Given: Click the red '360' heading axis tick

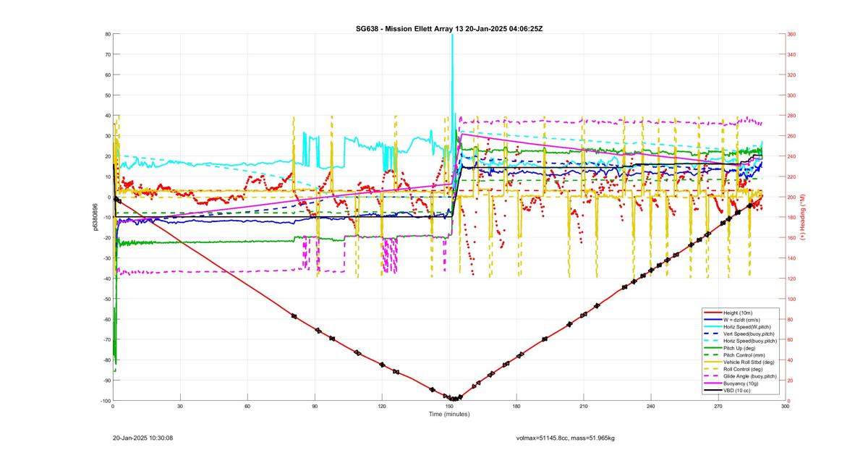Looking at the screenshot, I should [x=792, y=34].
